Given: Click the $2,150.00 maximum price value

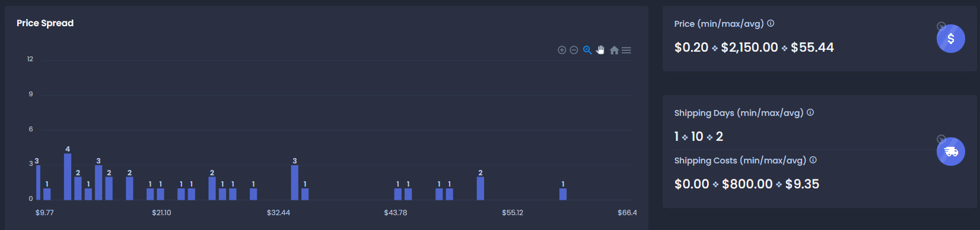Looking at the screenshot, I should point(749,48).
